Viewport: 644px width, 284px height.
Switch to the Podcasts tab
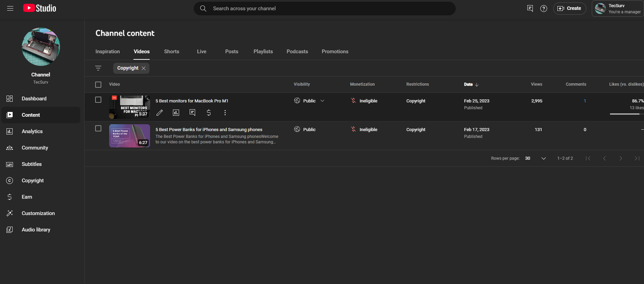pos(297,52)
